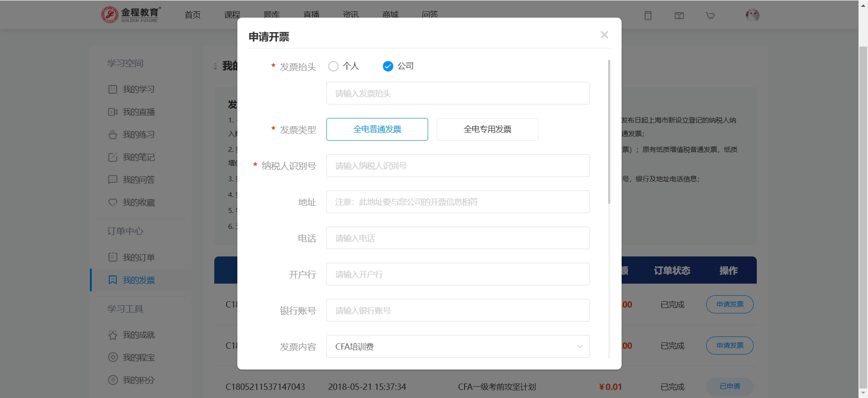868x398 pixels.
Task: Open the shopping cart icon
Action: (710, 15)
